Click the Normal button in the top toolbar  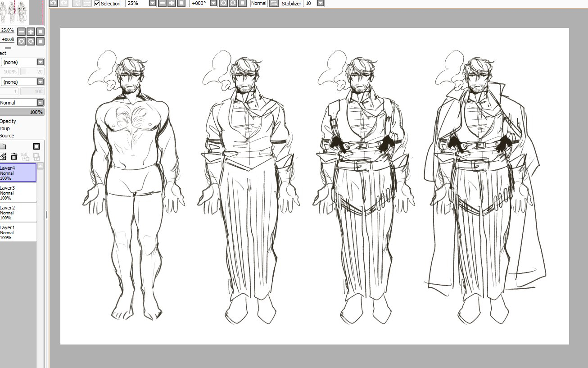coord(258,3)
